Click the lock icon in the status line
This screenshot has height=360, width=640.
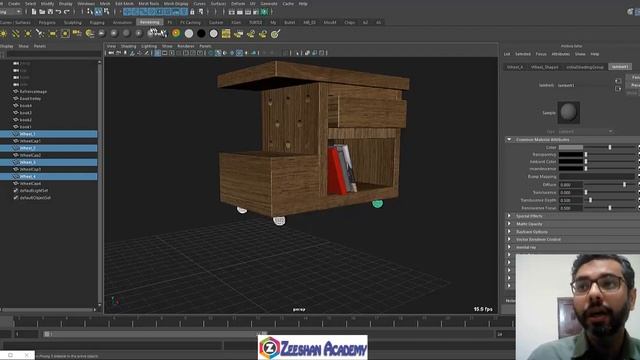click(x=192, y=12)
